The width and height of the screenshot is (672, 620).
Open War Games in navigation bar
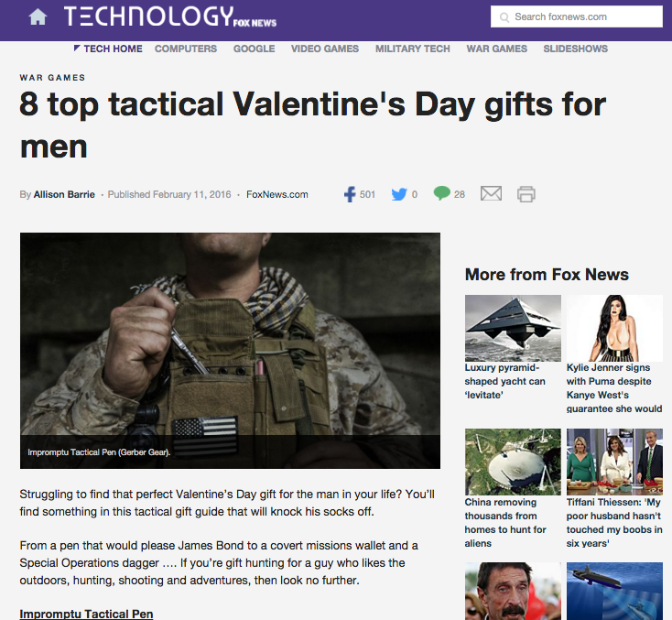(497, 49)
